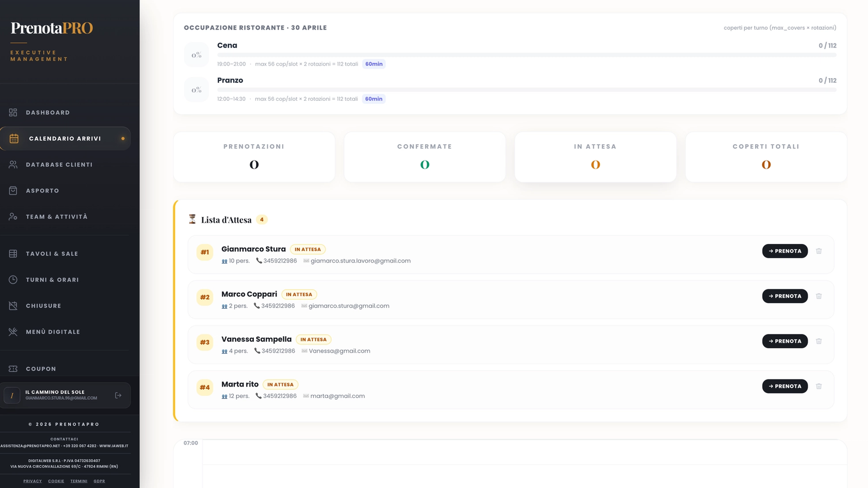Click the Asporto takeaway bag icon
Viewport: 868px width, 488px height.
point(13,191)
